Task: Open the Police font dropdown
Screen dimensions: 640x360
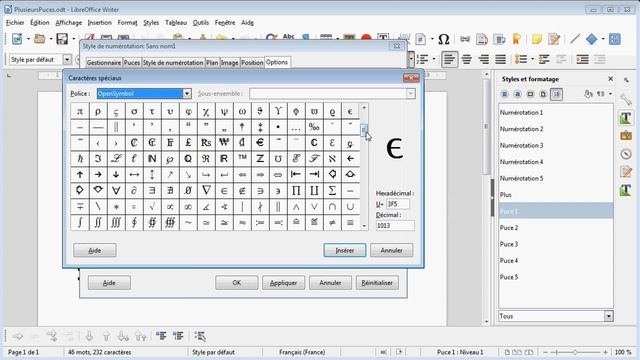Action: 187,93
